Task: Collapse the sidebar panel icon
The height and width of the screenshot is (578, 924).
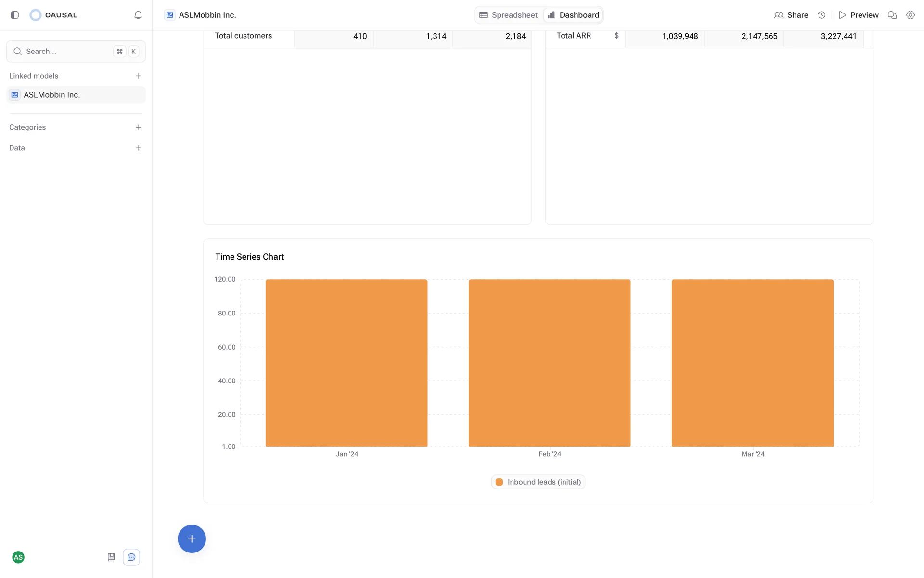Action: pyautogui.click(x=14, y=15)
